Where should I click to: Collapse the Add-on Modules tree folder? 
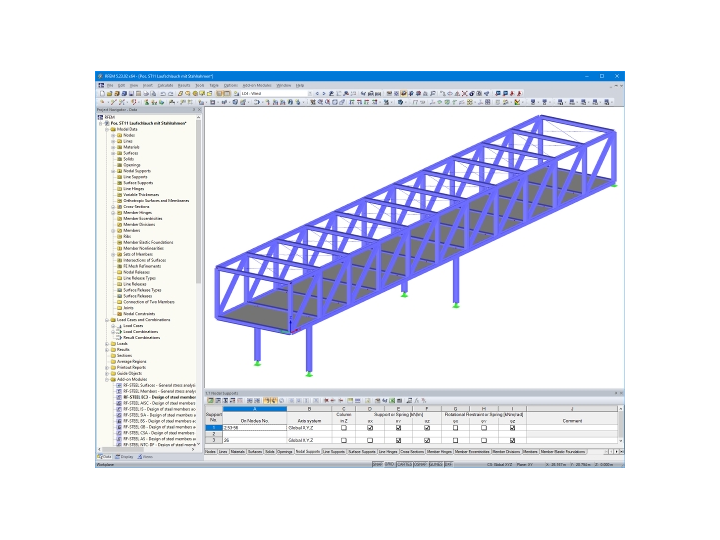point(107,379)
